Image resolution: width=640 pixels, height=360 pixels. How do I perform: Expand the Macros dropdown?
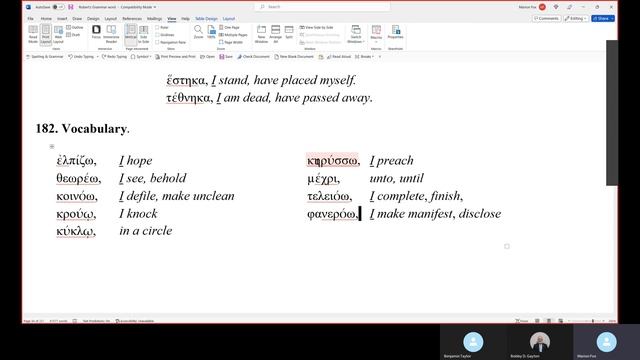click(x=376, y=34)
